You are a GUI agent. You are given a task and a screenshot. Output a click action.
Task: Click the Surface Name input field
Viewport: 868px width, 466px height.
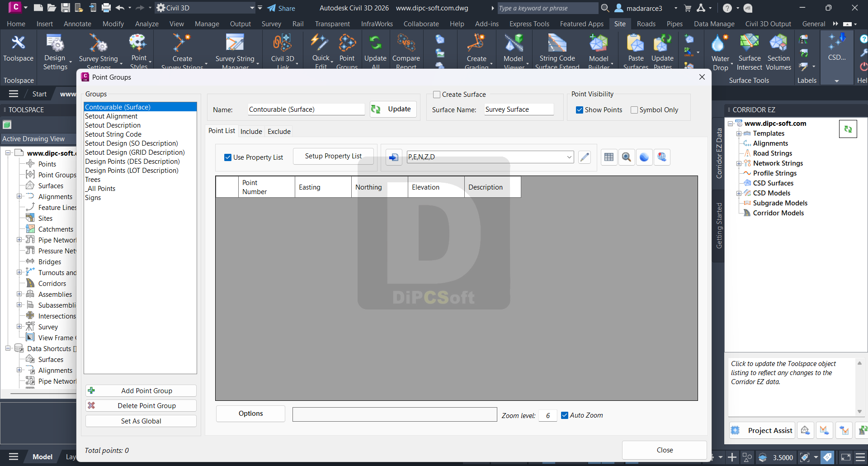[x=519, y=109]
